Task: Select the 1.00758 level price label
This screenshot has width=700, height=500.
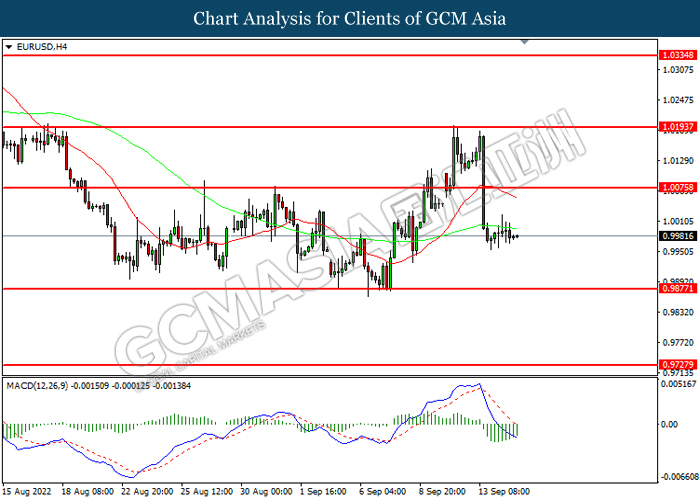Action: pyautogui.click(x=678, y=188)
